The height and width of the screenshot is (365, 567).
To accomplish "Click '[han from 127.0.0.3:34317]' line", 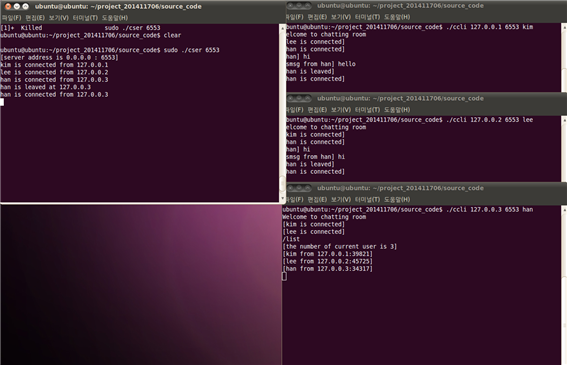I will point(327,269).
